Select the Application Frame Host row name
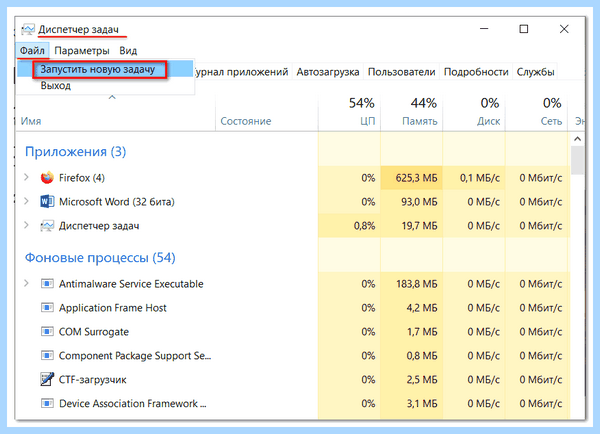 tap(112, 308)
